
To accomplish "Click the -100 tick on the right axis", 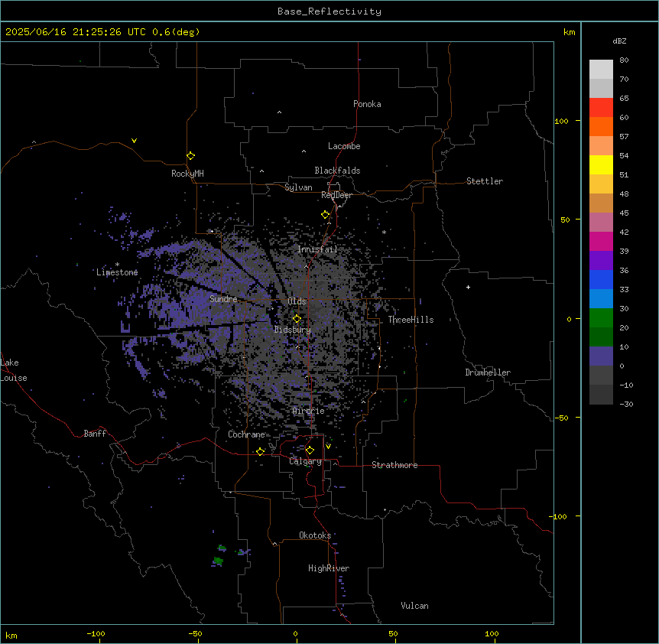I will [559, 516].
